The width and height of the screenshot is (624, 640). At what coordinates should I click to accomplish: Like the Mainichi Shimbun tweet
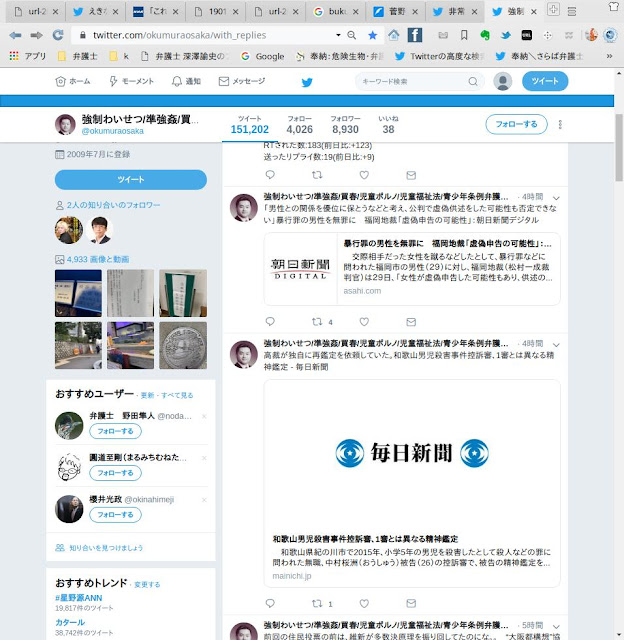click(364, 603)
